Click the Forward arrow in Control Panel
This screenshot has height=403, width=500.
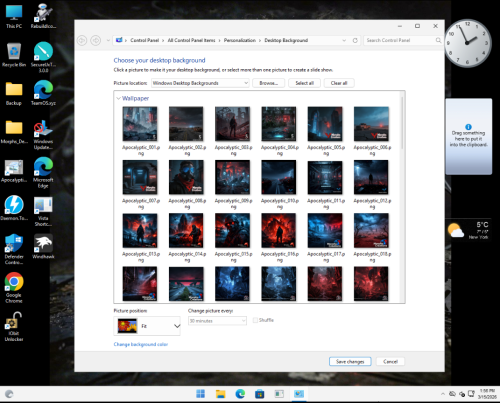tap(96, 41)
